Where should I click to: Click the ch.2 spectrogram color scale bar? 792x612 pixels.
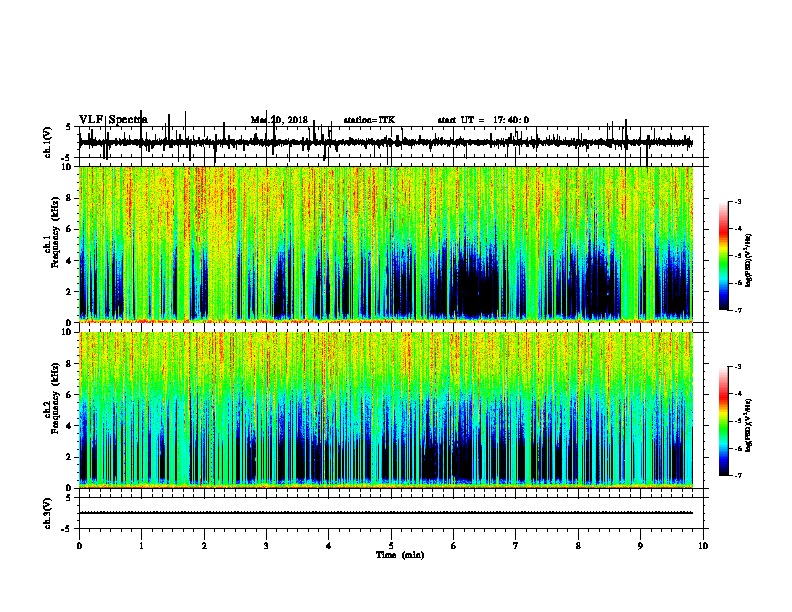(724, 421)
